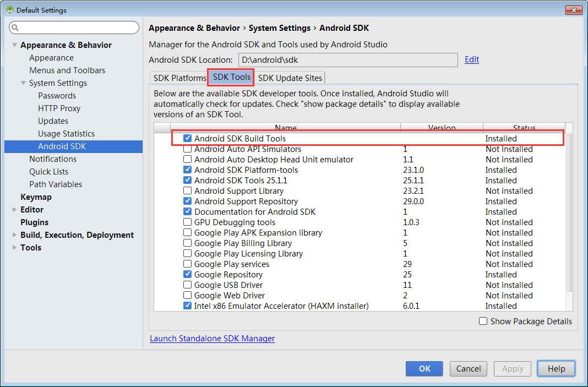Expand the Editor settings section
588x387 pixels.
click(x=14, y=209)
